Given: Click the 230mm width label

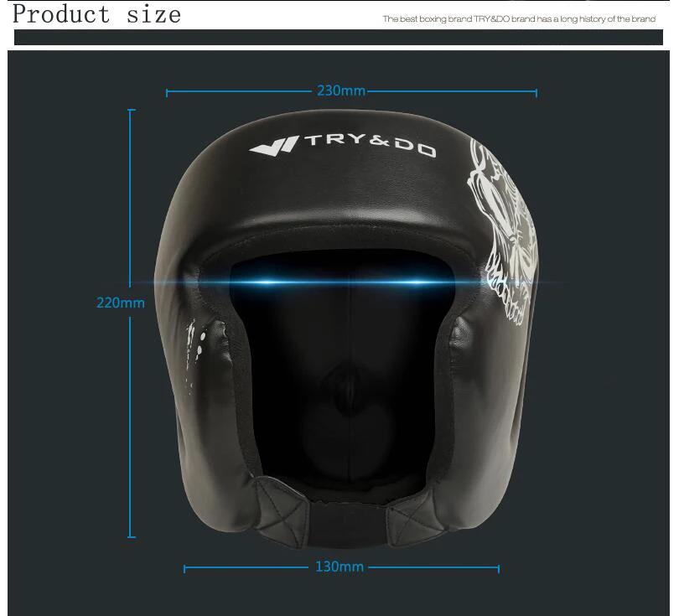Looking at the screenshot, I should coord(341,91).
